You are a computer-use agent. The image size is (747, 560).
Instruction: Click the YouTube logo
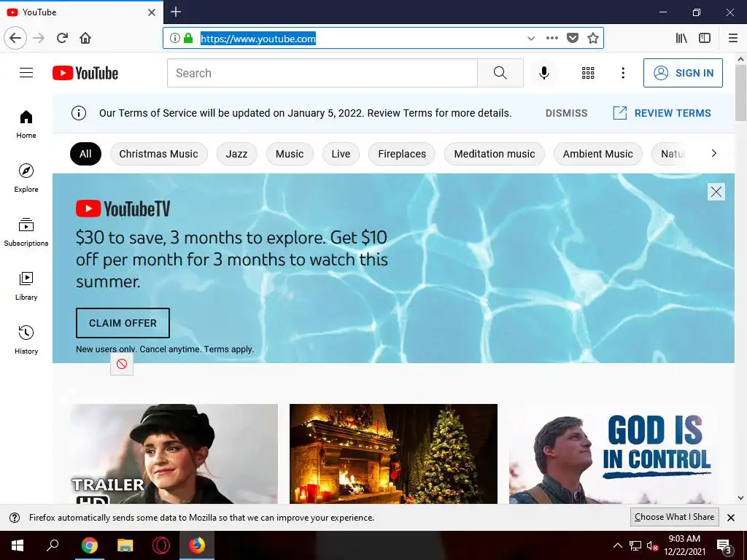click(x=85, y=73)
